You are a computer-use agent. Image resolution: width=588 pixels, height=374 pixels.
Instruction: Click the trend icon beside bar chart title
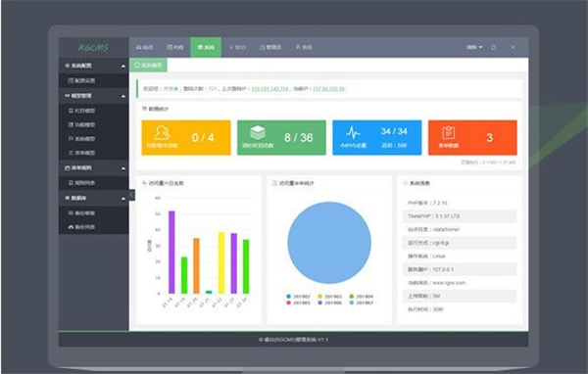point(144,183)
